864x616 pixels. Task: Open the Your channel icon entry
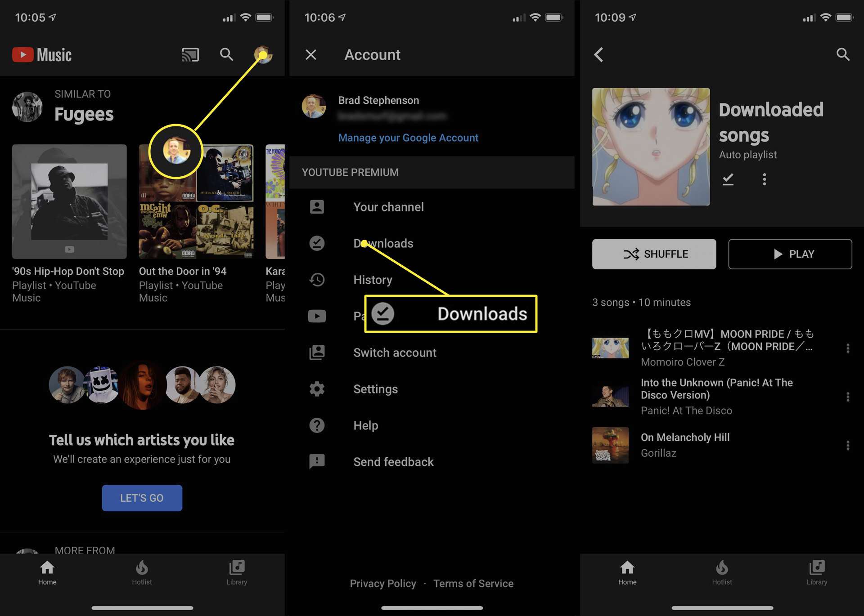[317, 207]
